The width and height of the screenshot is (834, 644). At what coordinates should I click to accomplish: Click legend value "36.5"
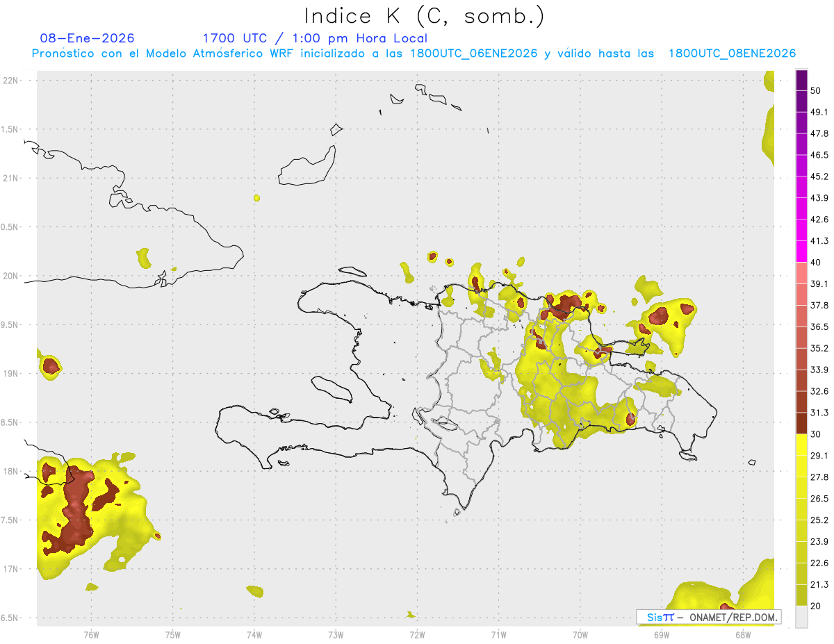pos(819,327)
